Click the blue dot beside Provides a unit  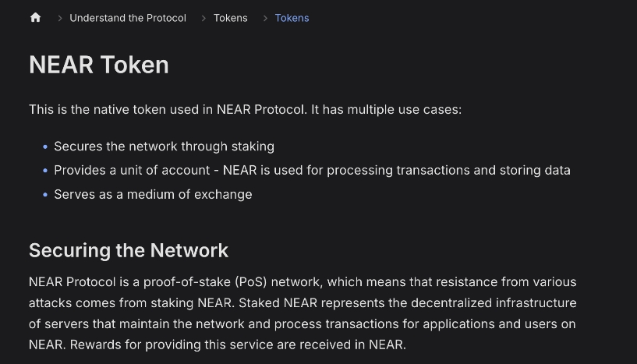point(45,171)
